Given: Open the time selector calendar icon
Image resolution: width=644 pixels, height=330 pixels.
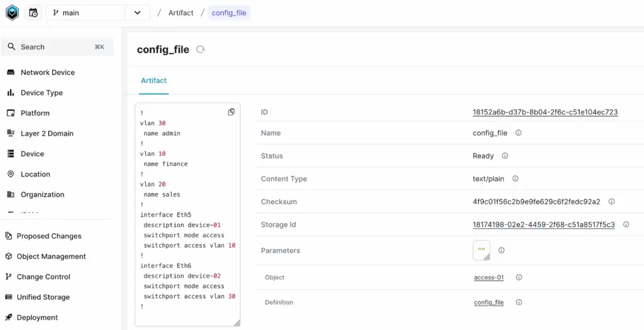Looking at the screenshot, I should 33,13.
